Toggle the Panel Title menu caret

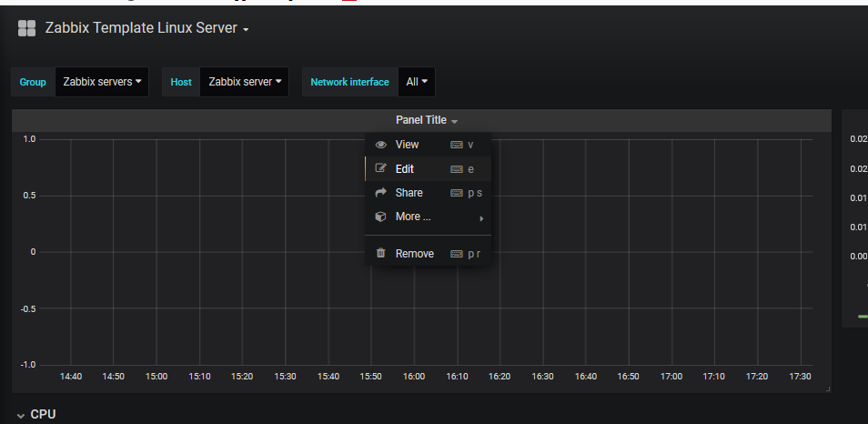(x=455, y=121)
